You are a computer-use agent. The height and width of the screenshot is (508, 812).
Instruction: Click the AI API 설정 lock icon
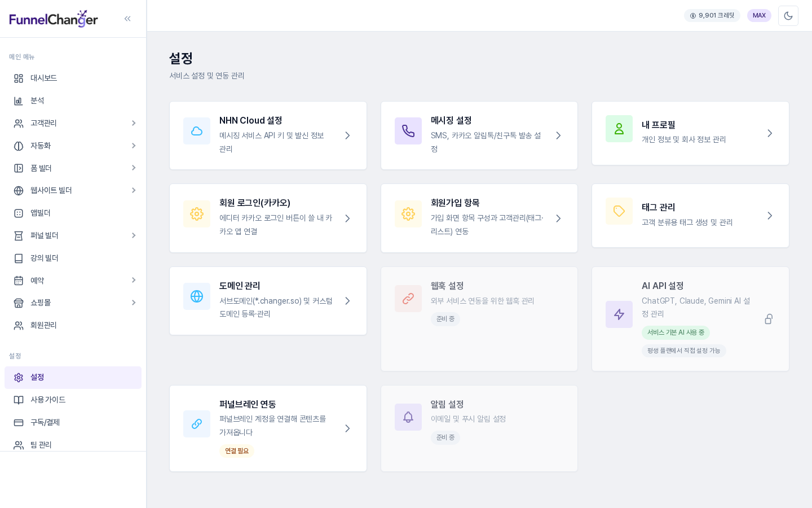pyautogui.click(x=769, y=319)
